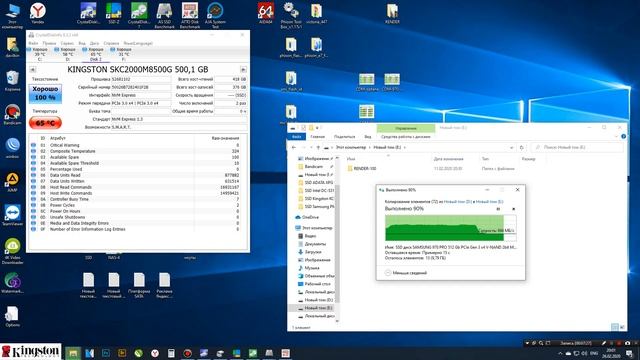
Task: Switch Explorer to the details view
Action: click(x=615, y=327)
